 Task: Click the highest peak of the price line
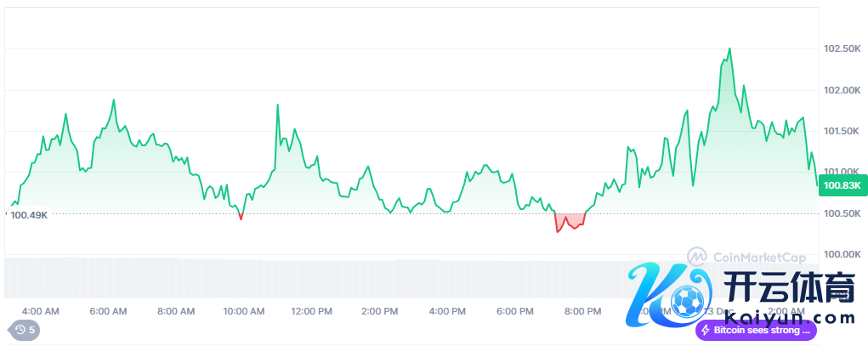tap(729, 49)
